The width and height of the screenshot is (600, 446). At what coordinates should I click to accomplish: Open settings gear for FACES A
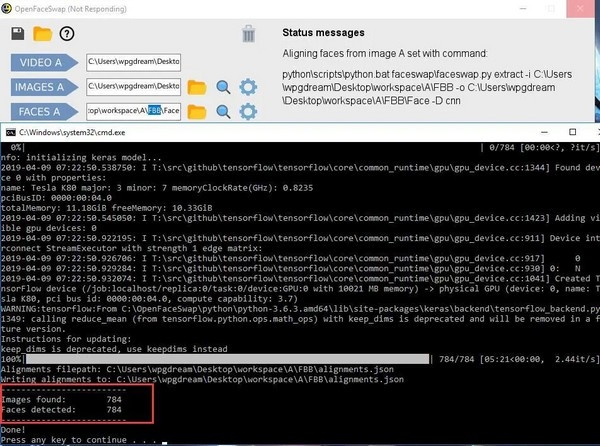pos(249,111)
